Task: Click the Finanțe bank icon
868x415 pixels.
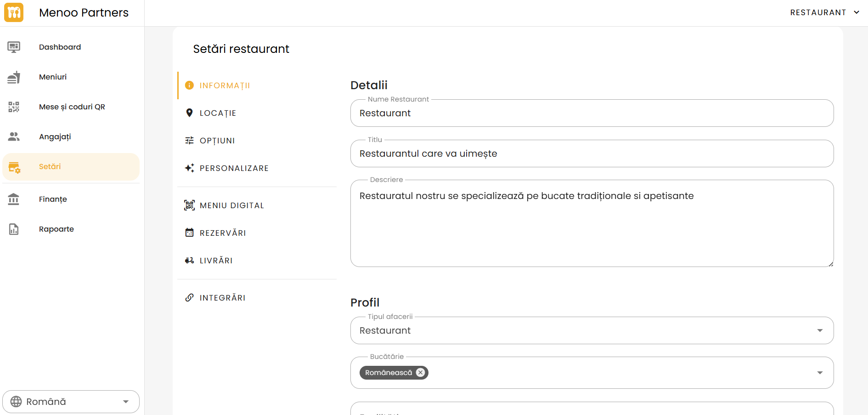Action: click(14, 199)
